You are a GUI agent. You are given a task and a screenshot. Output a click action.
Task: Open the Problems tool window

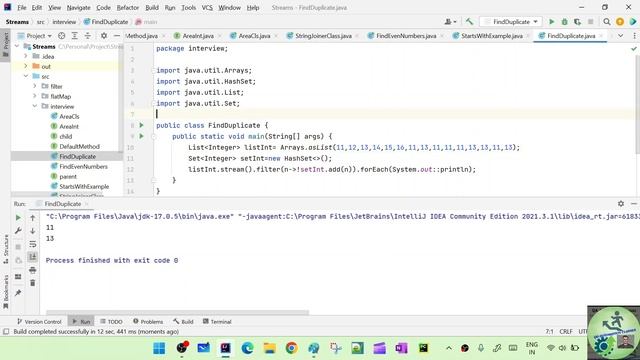(x=148, y=322)
